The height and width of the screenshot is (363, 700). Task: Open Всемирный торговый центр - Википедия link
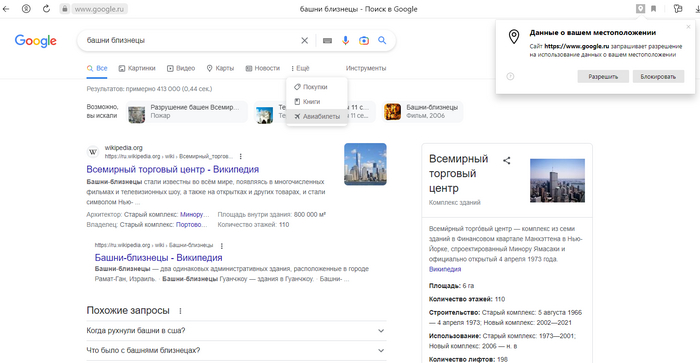(x=173, y=169)
